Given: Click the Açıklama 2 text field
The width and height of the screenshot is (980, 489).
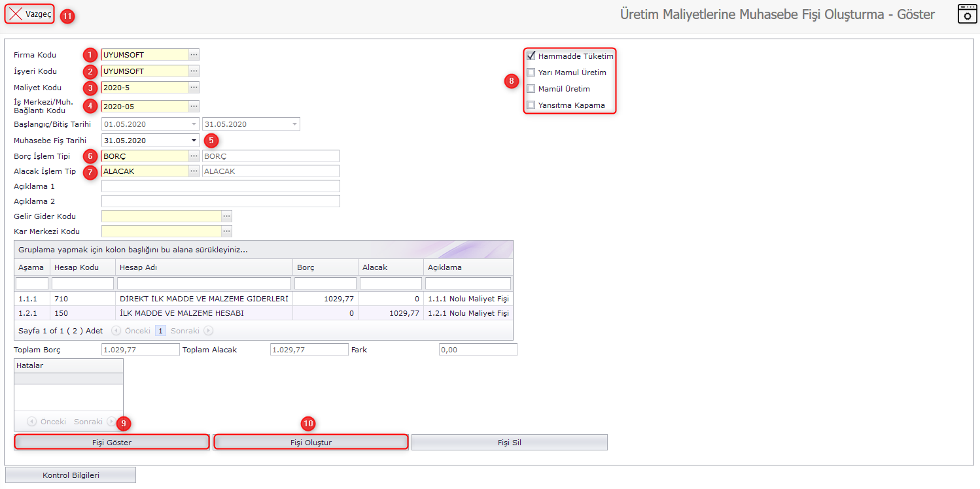Looking at the screenshot, I should pos(220,201).
